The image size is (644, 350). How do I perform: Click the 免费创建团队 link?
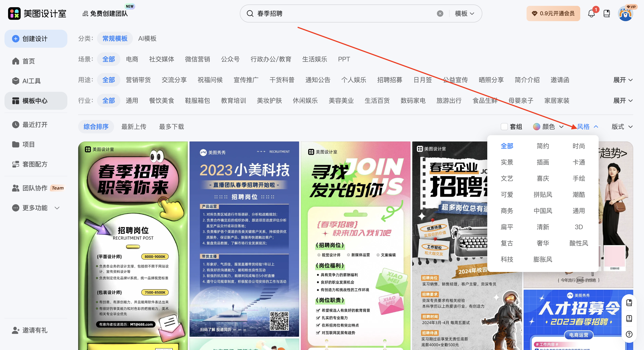(x=109, y=14)
